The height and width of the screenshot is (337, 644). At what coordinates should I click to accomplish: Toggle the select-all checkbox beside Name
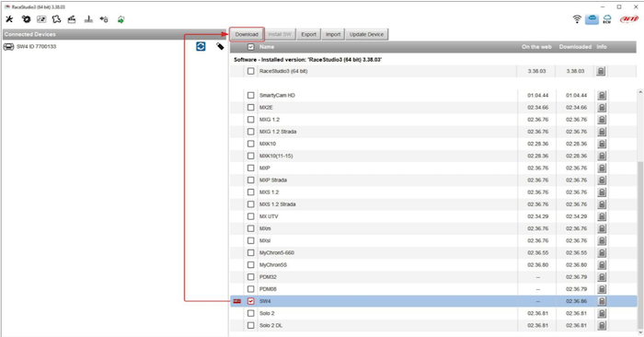250,47
